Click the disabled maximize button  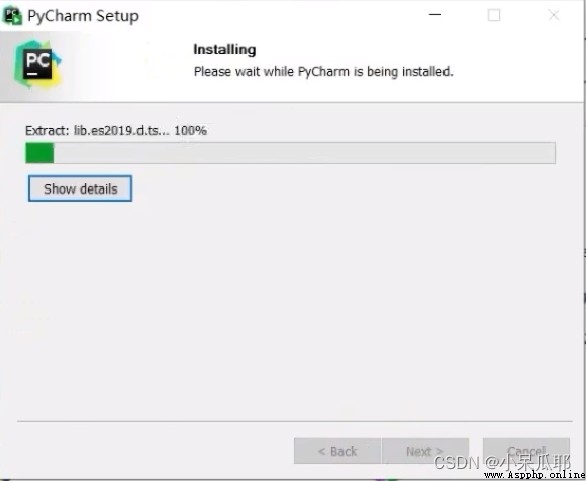(494, 15)
